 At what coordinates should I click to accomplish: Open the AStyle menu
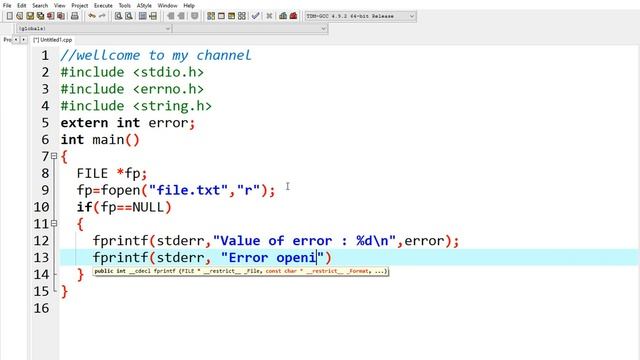144,5
